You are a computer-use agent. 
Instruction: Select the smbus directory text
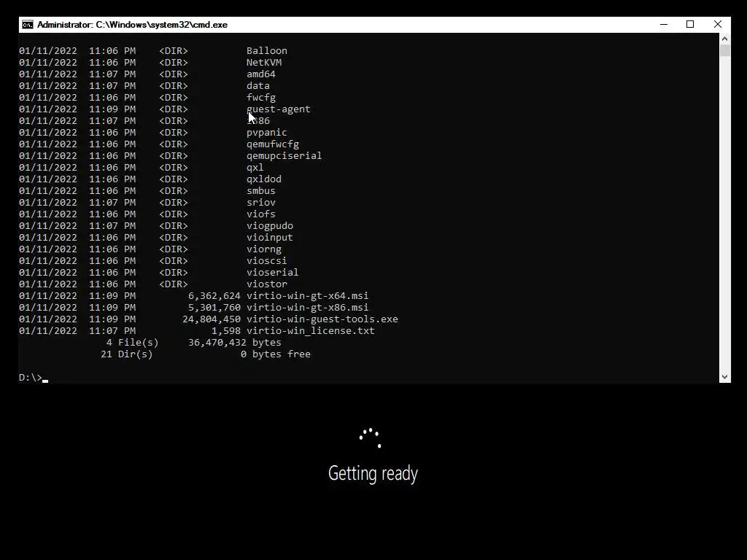[x=261, y=190]
